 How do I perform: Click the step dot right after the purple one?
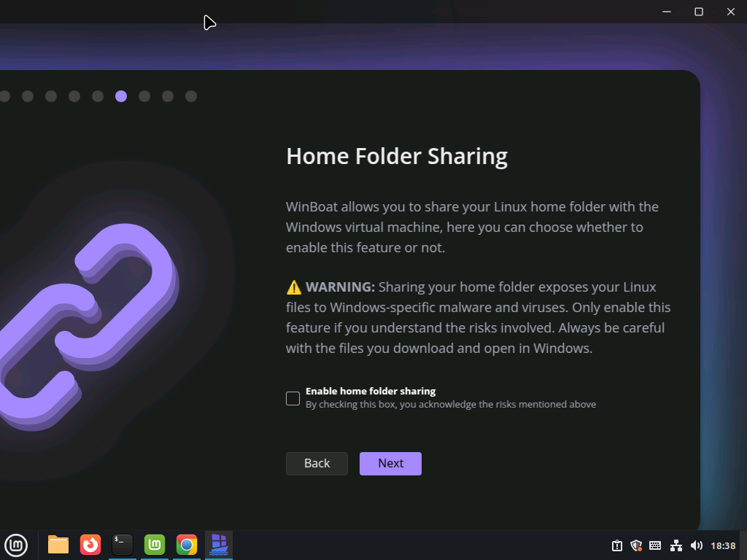pos(144,96)
